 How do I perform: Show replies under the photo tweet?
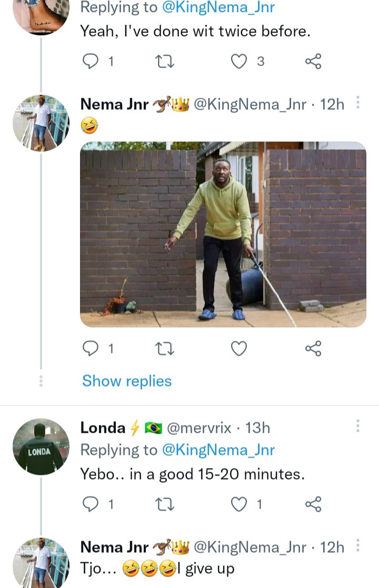[x=127, y=381]
